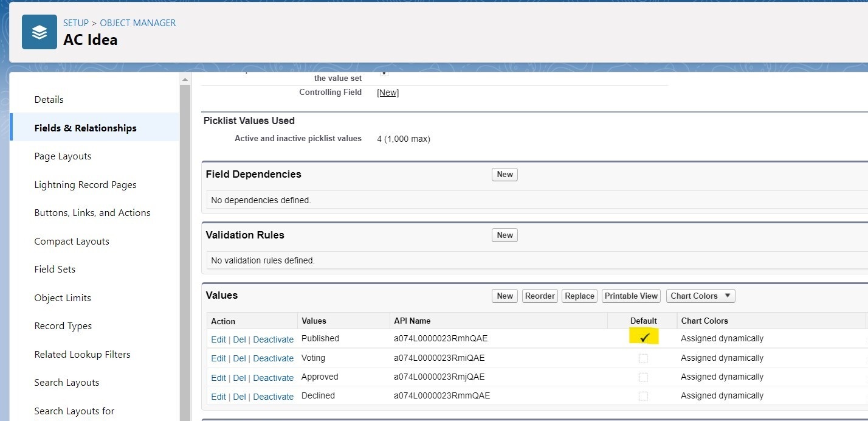
Task: Click New button in Values section
Action: point(505,296)
